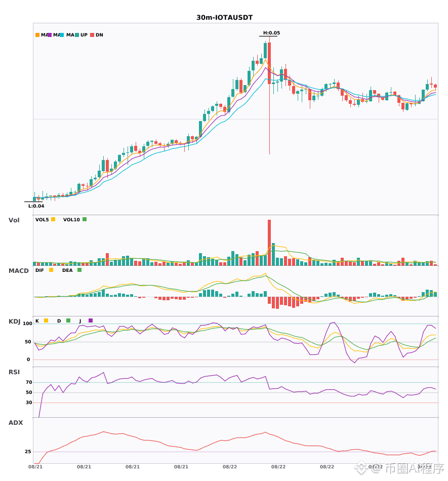Click the ADX axis value 25
Screen dimensions: 448x481
coord(28,452)
